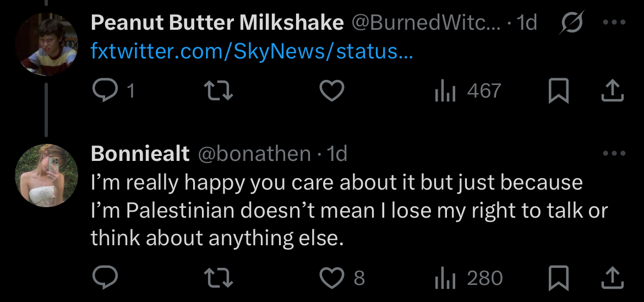Retweet Peanut Butter Milkshake's post

[x=219, y=90]
